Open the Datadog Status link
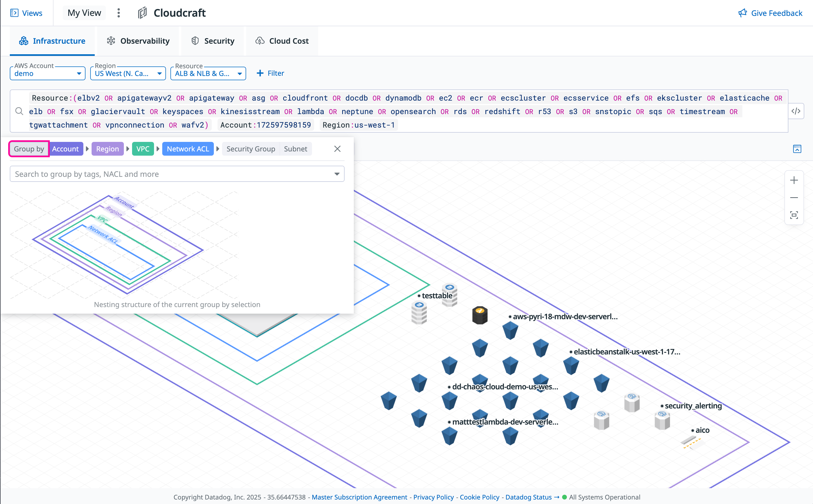This screenshot has width=813, height=504. click(532, 497)
